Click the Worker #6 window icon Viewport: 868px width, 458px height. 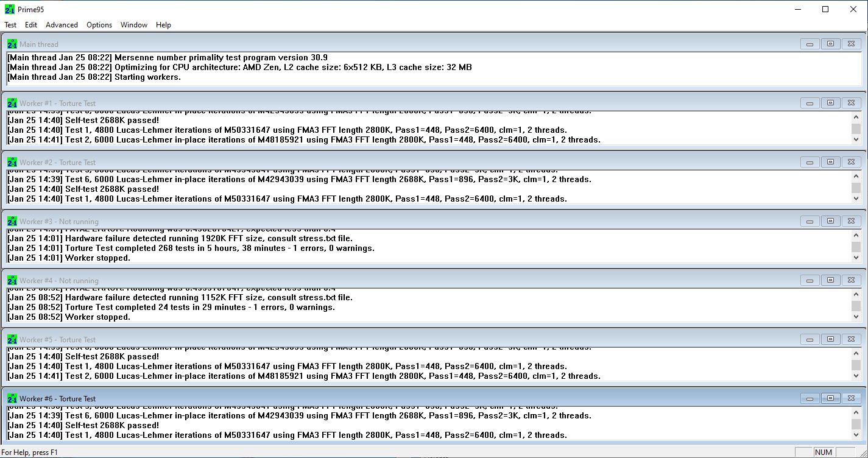[x=12, y=398]
